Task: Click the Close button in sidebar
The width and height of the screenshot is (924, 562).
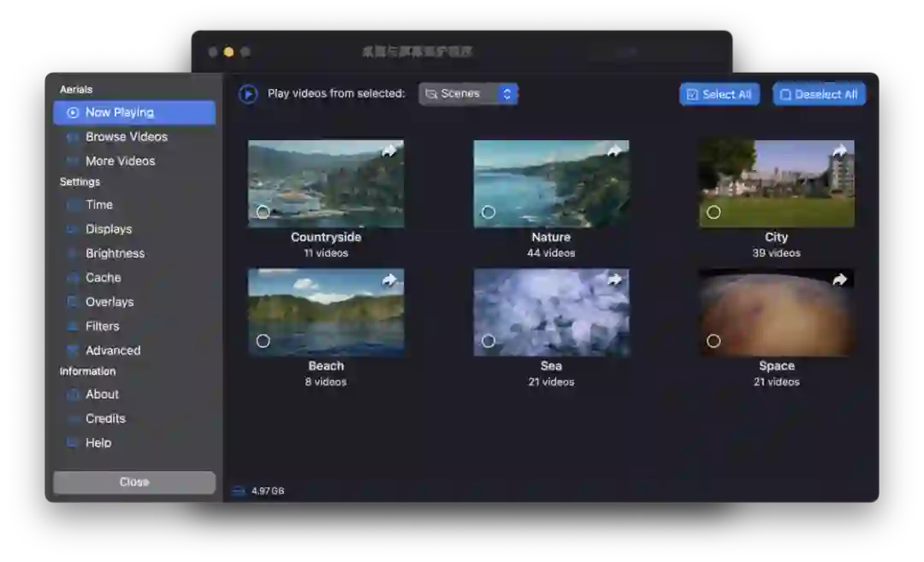Action: coord(134,482)
